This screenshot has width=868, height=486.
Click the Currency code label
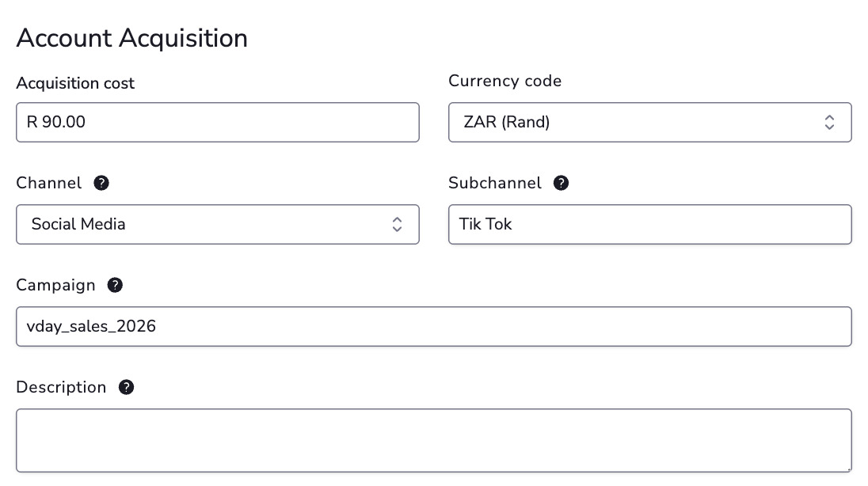click(504, 81)
